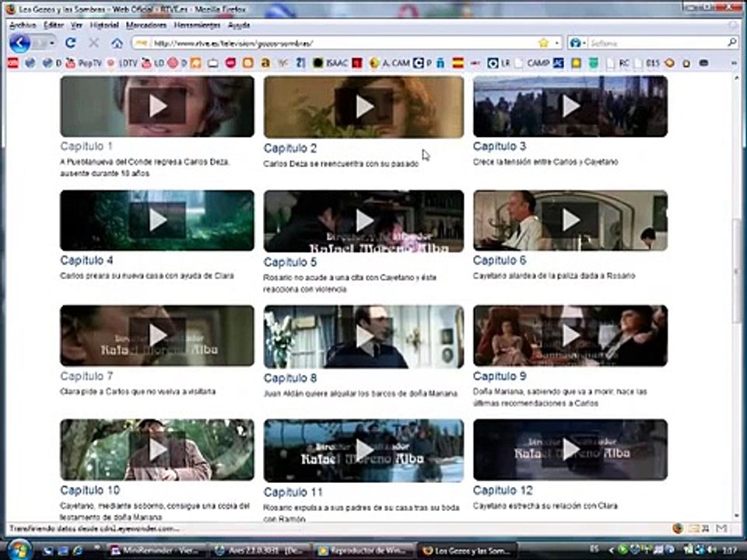
Task: Open the Ver menu
Action: pos(77,25)
